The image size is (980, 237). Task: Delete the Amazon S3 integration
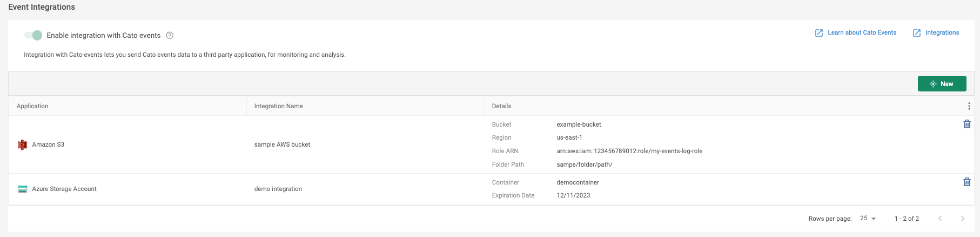coord(967,124)
